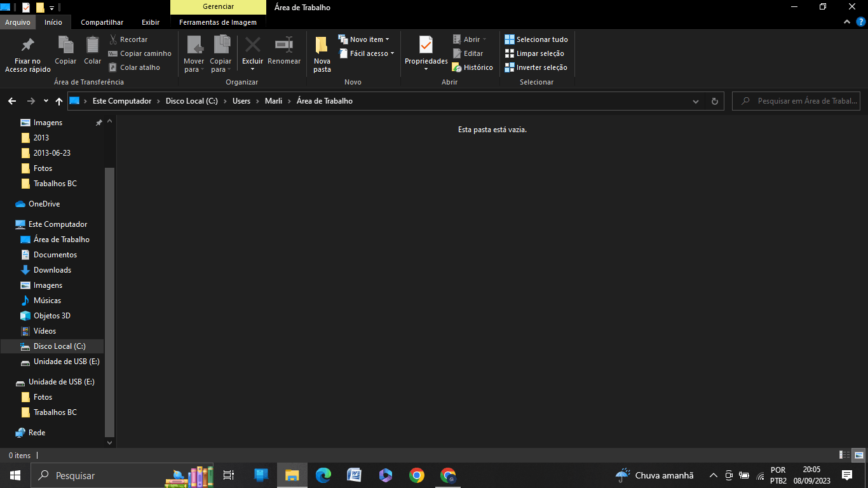The image size is (868, 488).
Task: Click the refresh button beside the address bar
Action: coord(715,101)
